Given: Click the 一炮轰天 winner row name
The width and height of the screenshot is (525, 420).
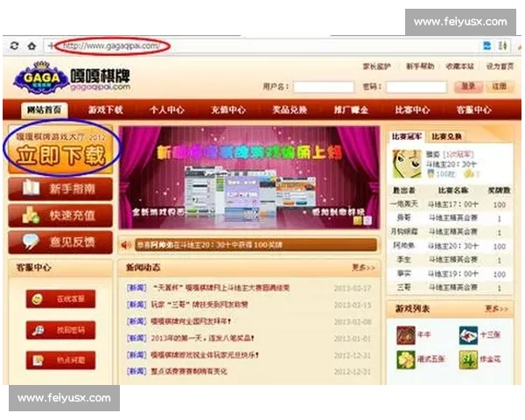Looking at the screenshot, I should [x=403, y=204].
